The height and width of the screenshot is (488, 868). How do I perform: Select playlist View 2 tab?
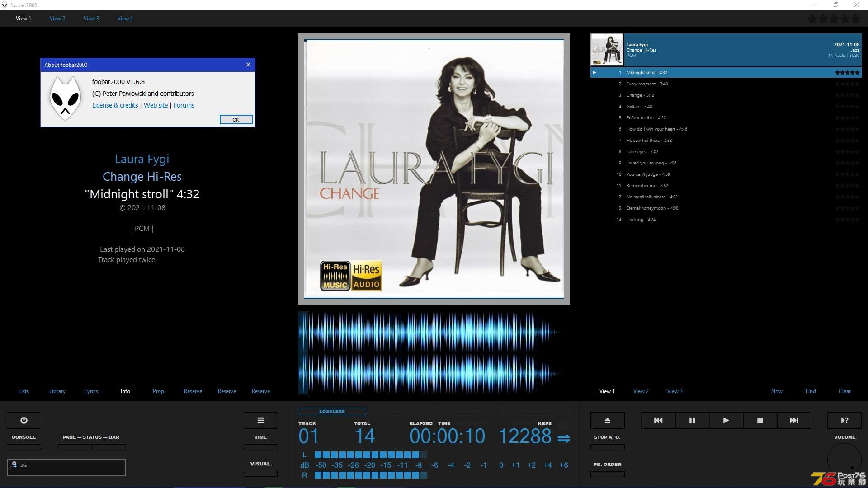(x=641, y=391)
